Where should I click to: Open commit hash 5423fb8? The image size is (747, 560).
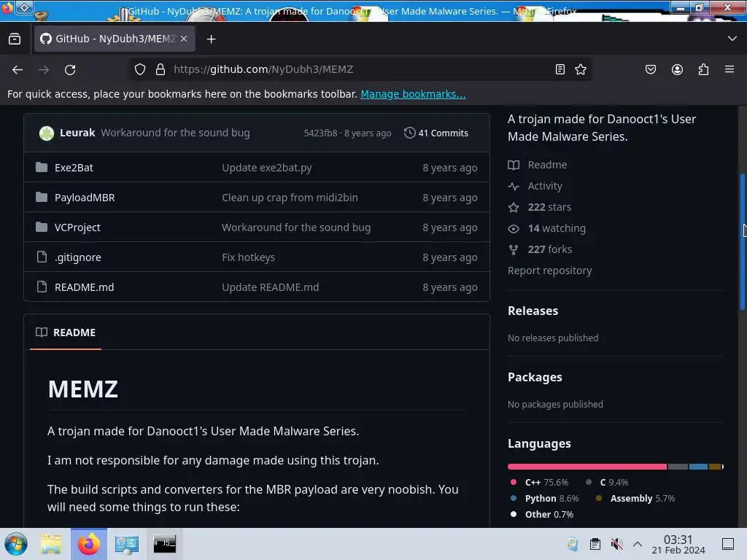(320, 133)
